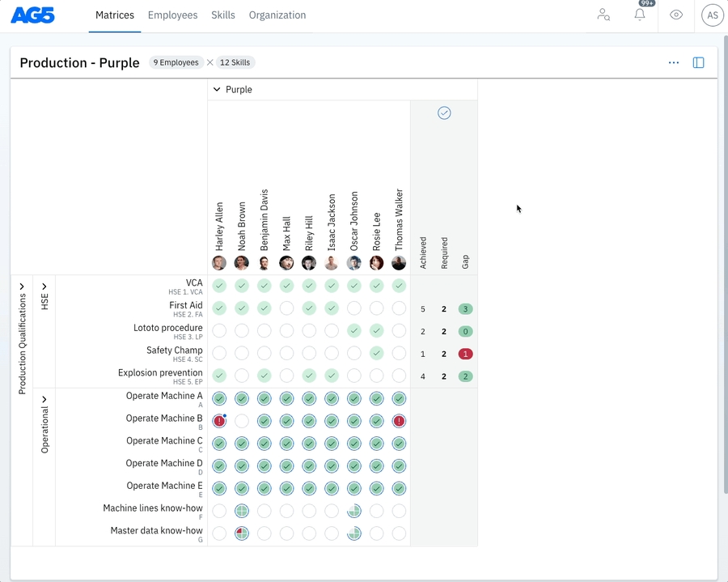Toggle the side panel layout icon
The height and width of the screenshot is (582, 728).
tap(699, 62)
